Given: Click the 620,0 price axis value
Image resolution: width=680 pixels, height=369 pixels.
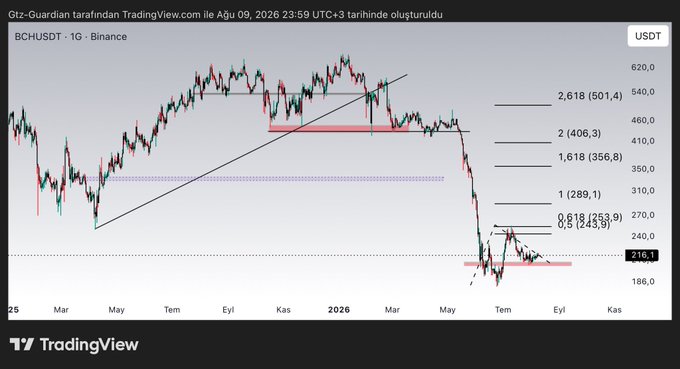Looking at the screenshot, I should pyautogui.click(x=643, y=67).
